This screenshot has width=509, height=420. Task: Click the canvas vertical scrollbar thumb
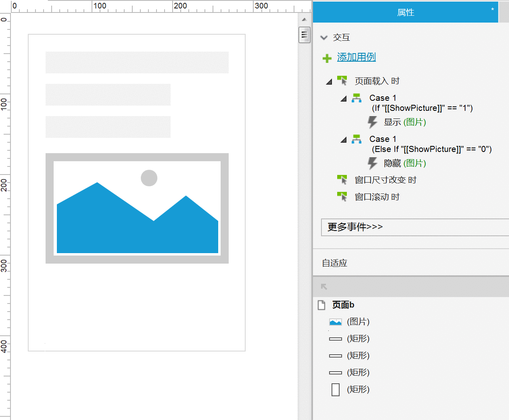pos(305,35)
